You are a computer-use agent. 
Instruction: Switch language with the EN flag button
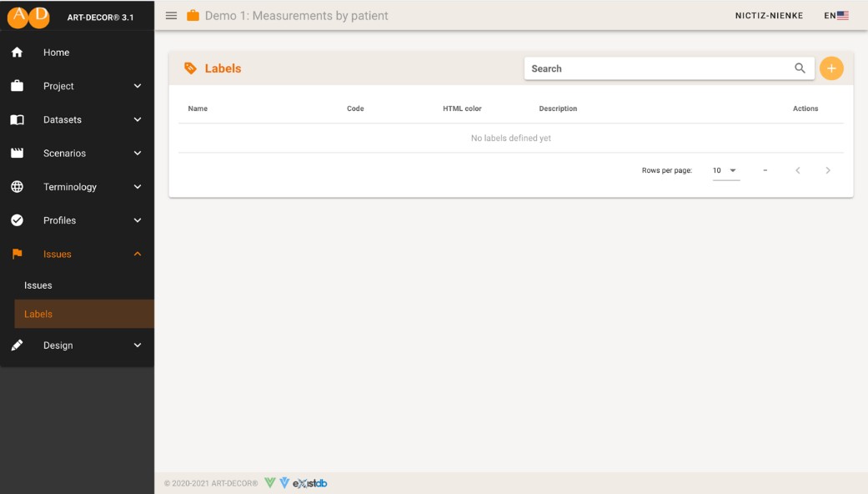[835, 16]
